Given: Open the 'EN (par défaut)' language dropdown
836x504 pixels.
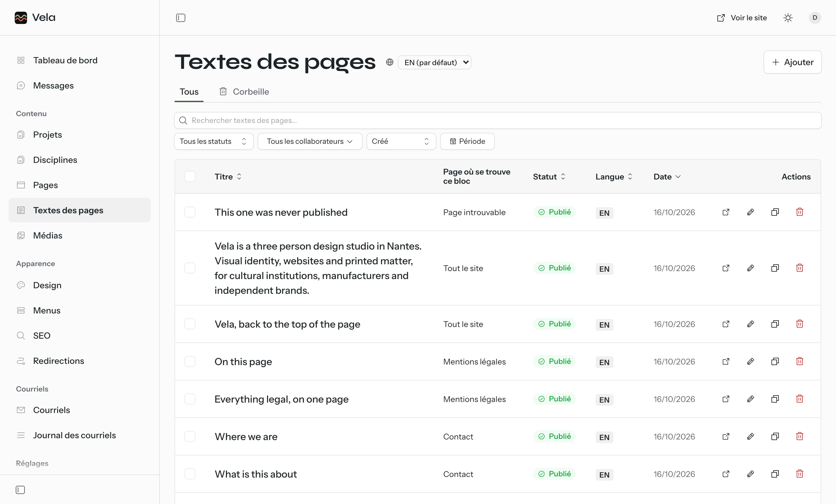Looking at the screenshot, I should coord(435,62).
